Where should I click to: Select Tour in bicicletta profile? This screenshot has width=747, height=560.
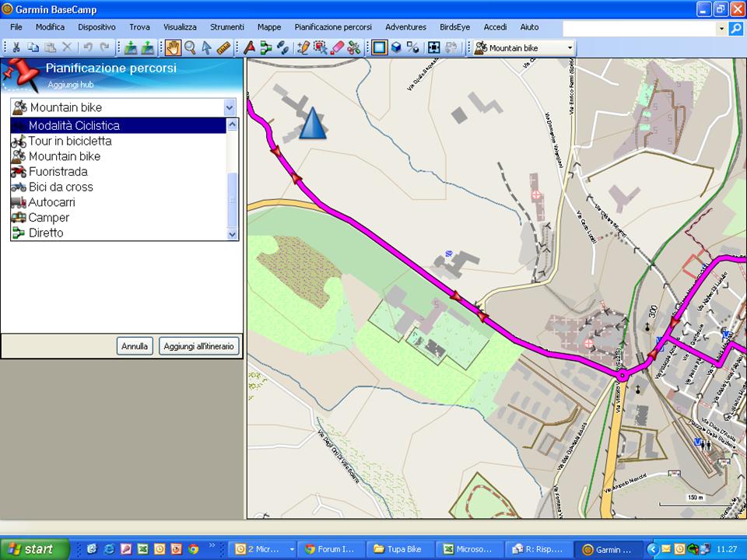pos(118,141)
